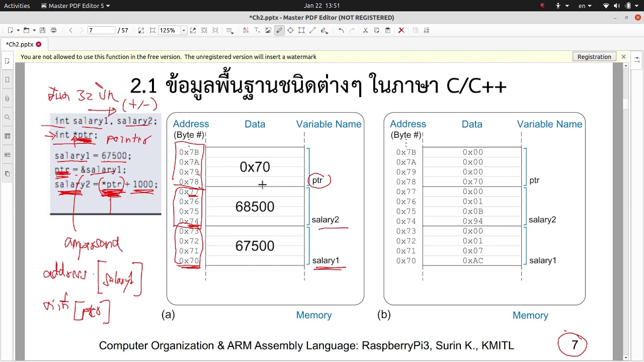Click the 0xAC data cell in diagram (b)

point(472,260)
